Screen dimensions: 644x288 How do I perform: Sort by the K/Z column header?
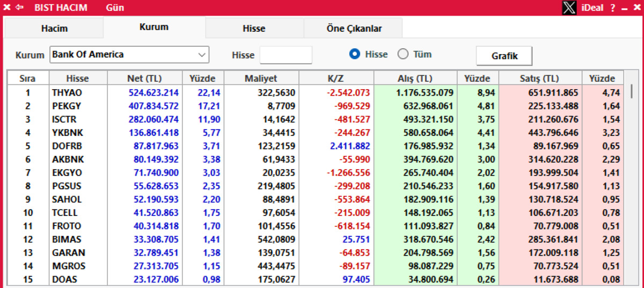click(x=336, y=78)
